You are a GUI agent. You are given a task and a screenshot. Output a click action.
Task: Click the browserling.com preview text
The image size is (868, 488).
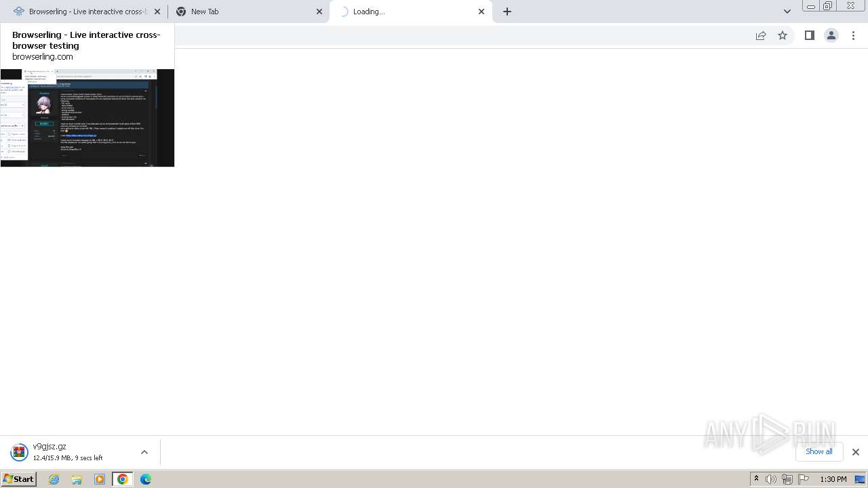43,57
